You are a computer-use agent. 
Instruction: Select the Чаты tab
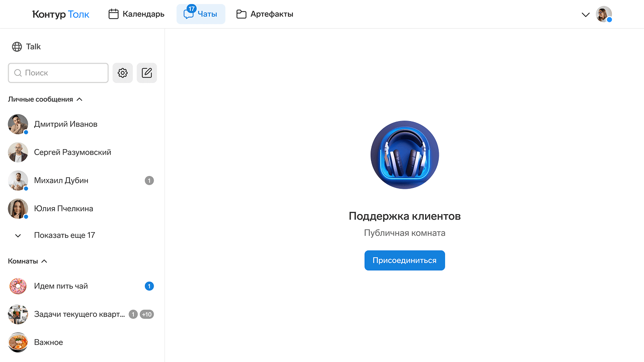201,14
